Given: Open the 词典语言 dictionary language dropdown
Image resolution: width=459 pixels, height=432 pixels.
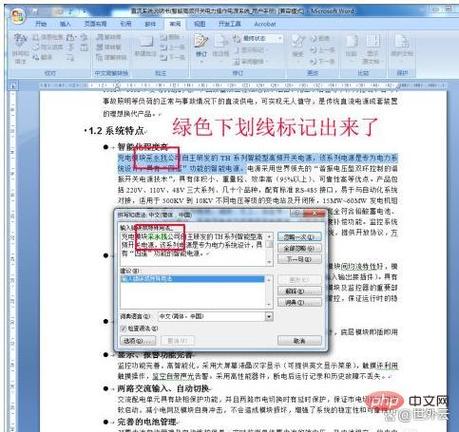Looking at the screenshot, I should [x=269, y=316].
